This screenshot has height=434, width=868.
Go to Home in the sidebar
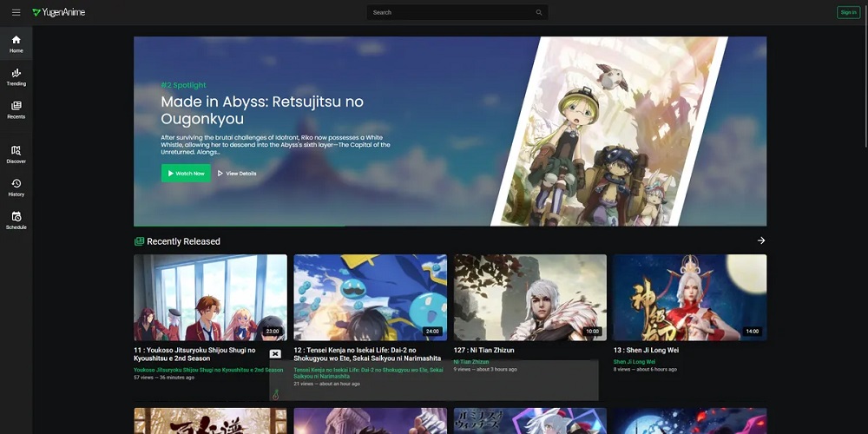click(x=16, y=43)
